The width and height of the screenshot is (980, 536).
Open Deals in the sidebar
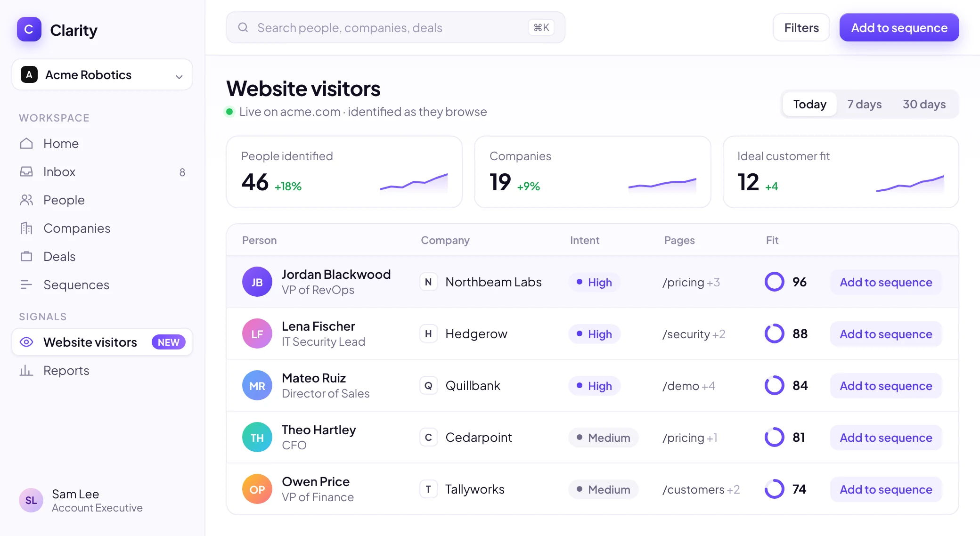pos(102,257)
